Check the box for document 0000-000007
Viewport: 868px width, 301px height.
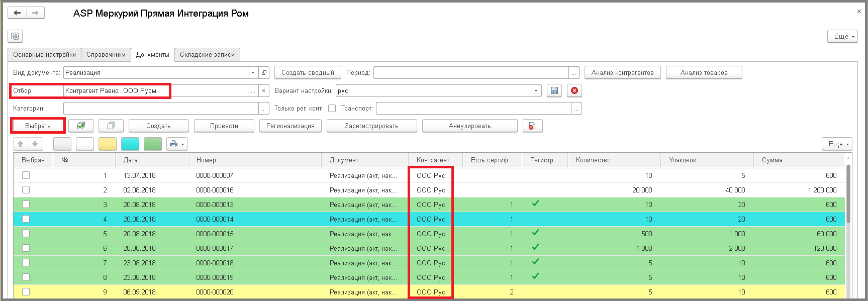point(26,175)
